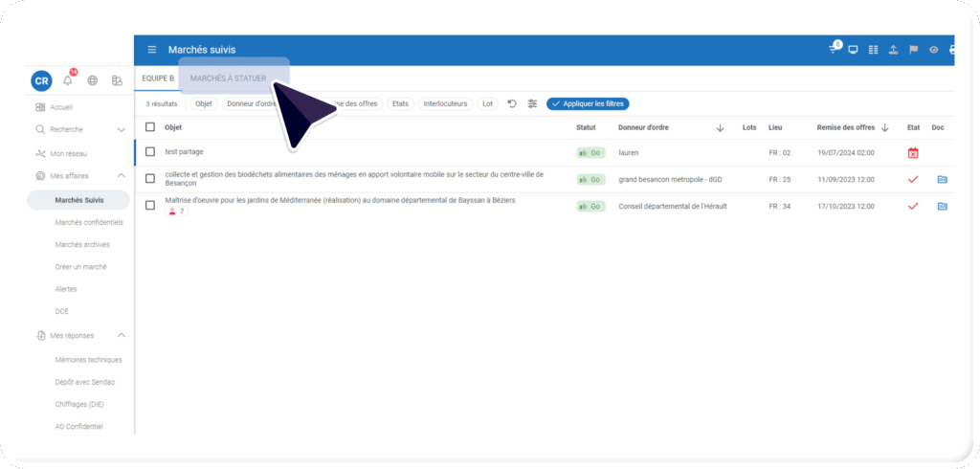Open Marchés archivés in the sidebar

click(82, 244)
